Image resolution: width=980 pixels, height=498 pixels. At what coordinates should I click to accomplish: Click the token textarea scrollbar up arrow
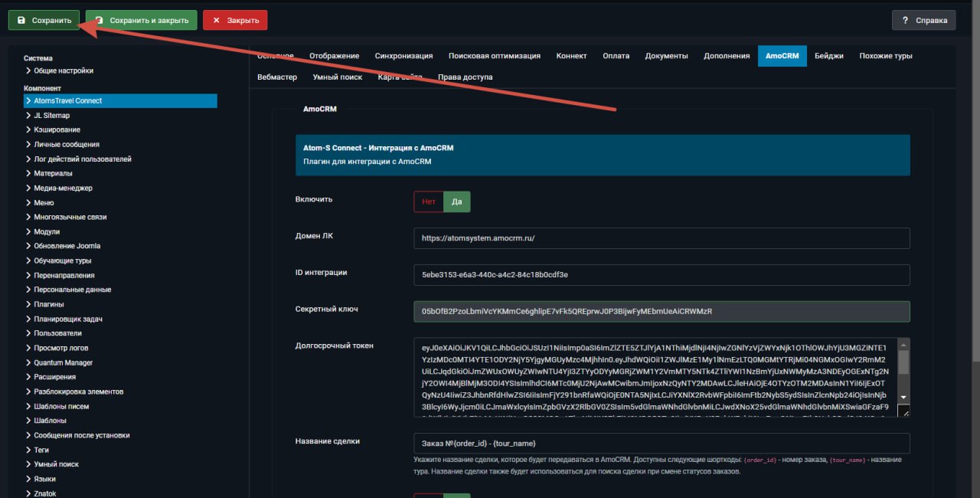pos(903,345)
